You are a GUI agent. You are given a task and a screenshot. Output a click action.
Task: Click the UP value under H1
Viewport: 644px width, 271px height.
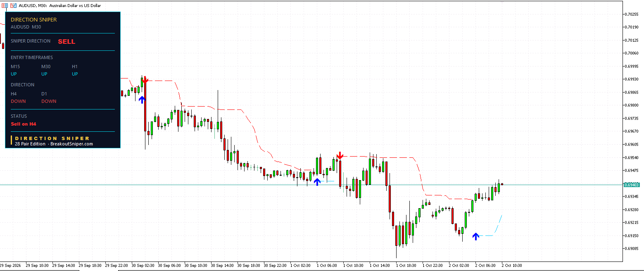click(75, 74)
